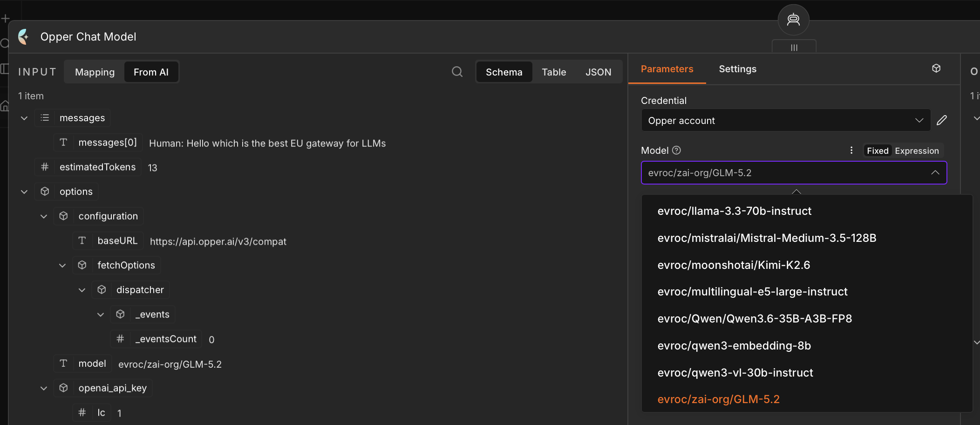Screen dimensions: 980x425
Task: Click the cube icon beside _events
Action: [x=120, y=314]
